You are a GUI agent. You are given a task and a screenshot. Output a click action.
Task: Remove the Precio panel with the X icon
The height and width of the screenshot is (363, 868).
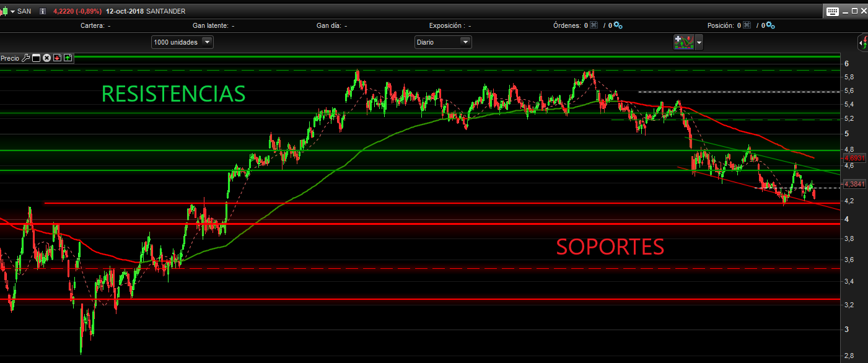pyautogui.click(x=46, y=58)
